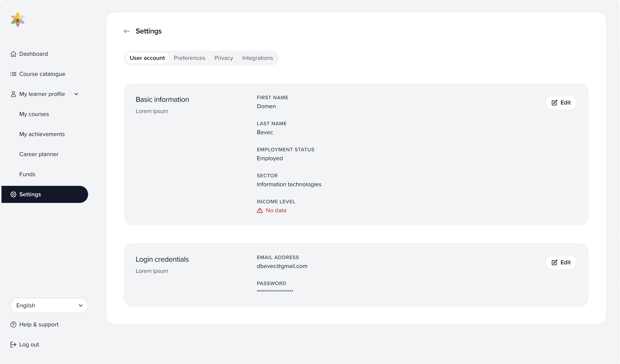Go back using the arrow beside Settings
The width and height of the screenshot is (620, 364).
tap(127, 31)
